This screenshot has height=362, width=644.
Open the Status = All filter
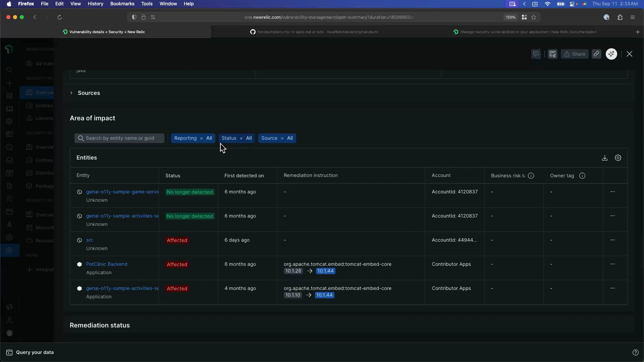pyautogui.click(x=236, y=138)
